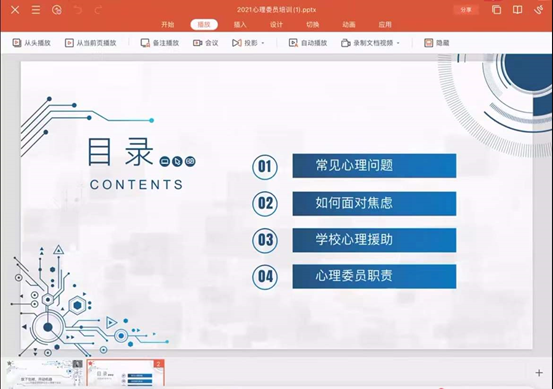The width and height of the screenshot is (553, 389).
Task: Open the 动画 tab
Action: pyautogui.click(x=348, y=24)
